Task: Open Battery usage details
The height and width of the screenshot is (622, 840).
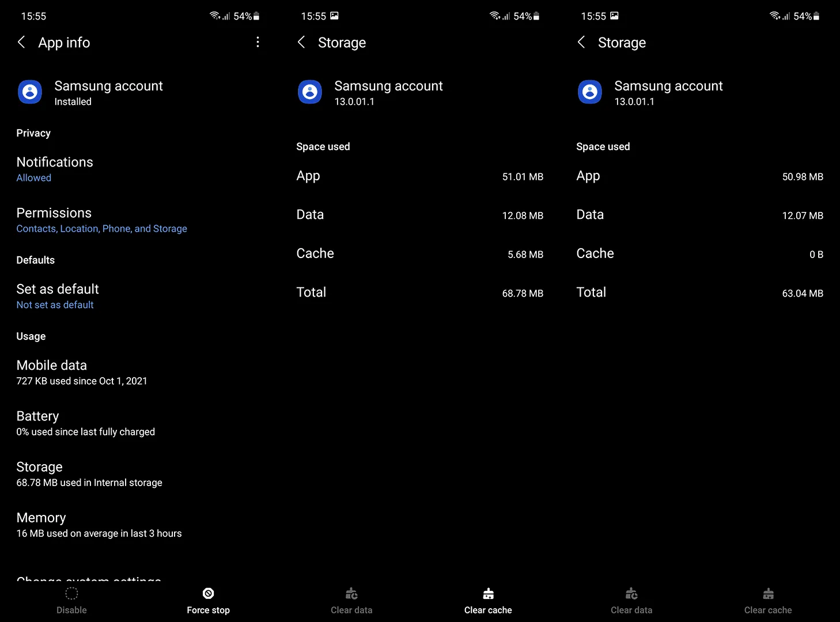Action: [140, 423]
